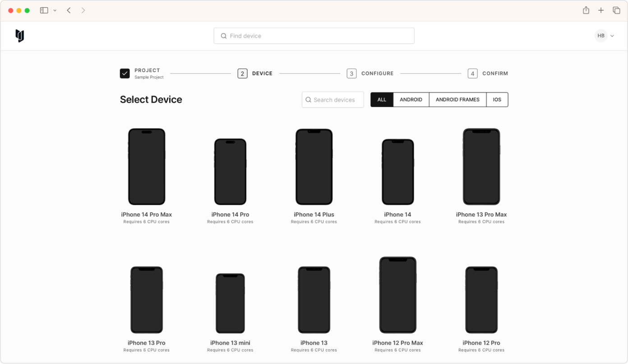
Task: Choose the iPhone 13 device image
Action: coord(314,299)
